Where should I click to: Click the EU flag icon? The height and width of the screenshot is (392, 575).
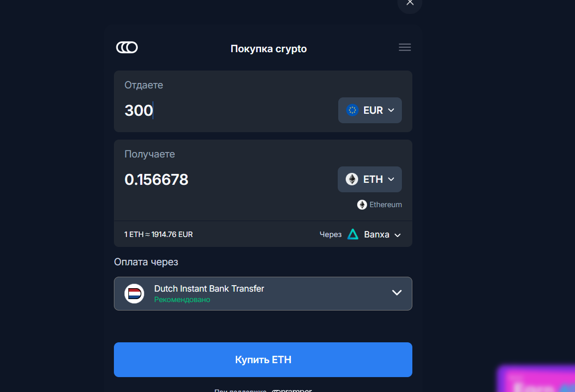352,110
